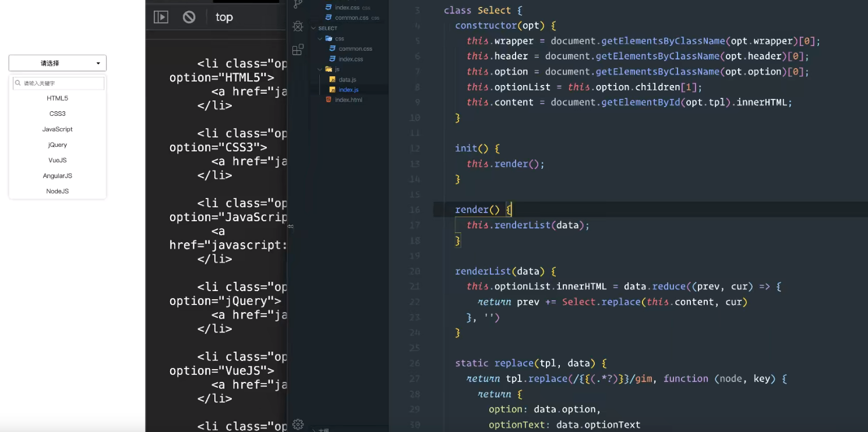
Task: Click the 'this.header' assignment line
Action: [x=638, y=56]
